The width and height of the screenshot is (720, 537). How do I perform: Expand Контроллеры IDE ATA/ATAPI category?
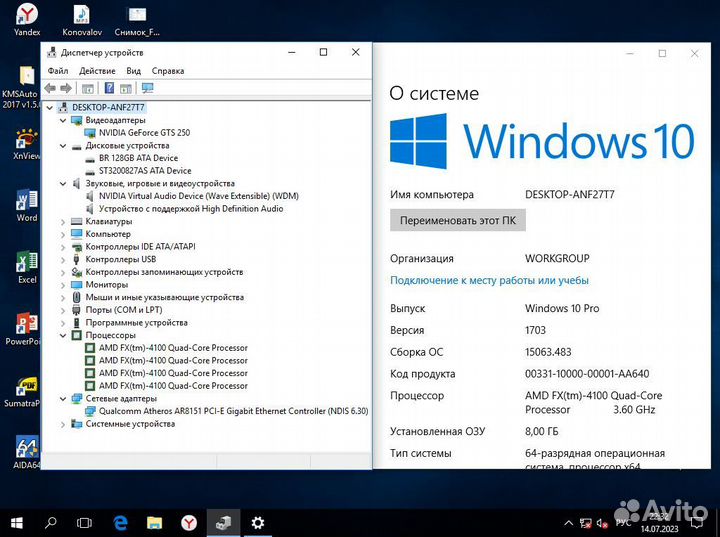coord(63,247)
